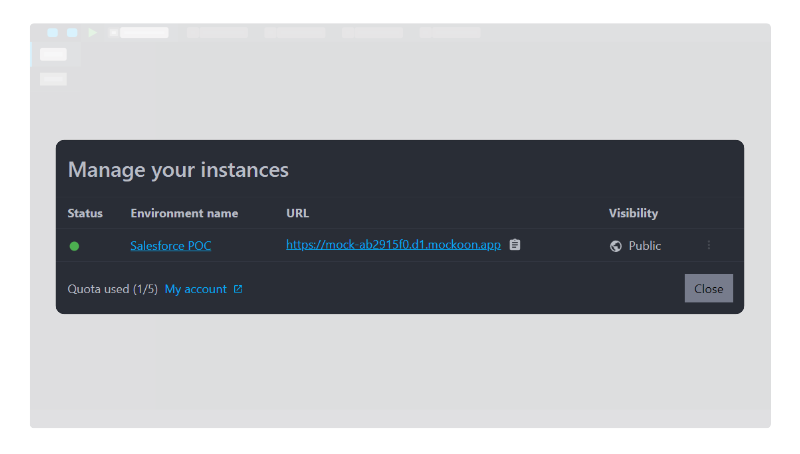Open the three-dot menu for Salesforce POC
800x454 pixels.
(x=709, y=245)
